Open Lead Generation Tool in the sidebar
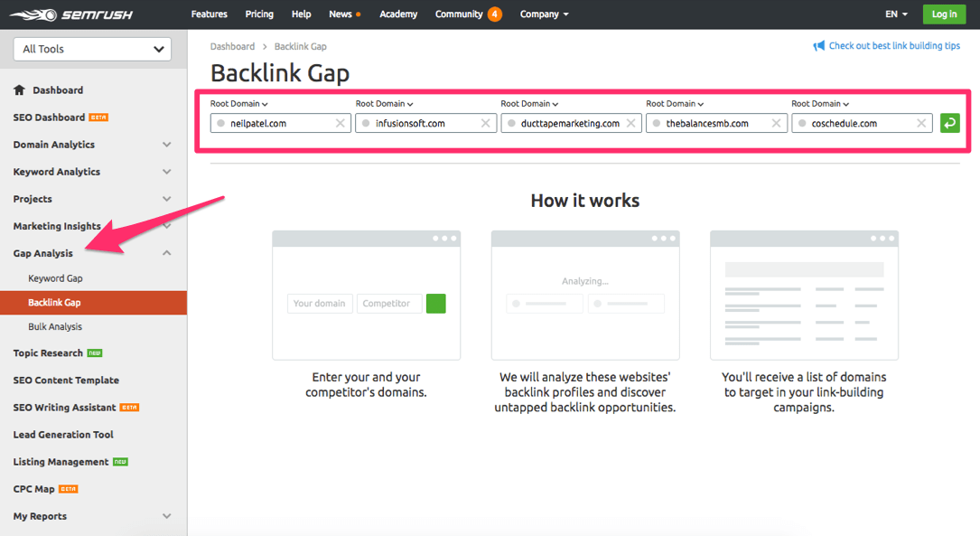 [x=63, y=435]
